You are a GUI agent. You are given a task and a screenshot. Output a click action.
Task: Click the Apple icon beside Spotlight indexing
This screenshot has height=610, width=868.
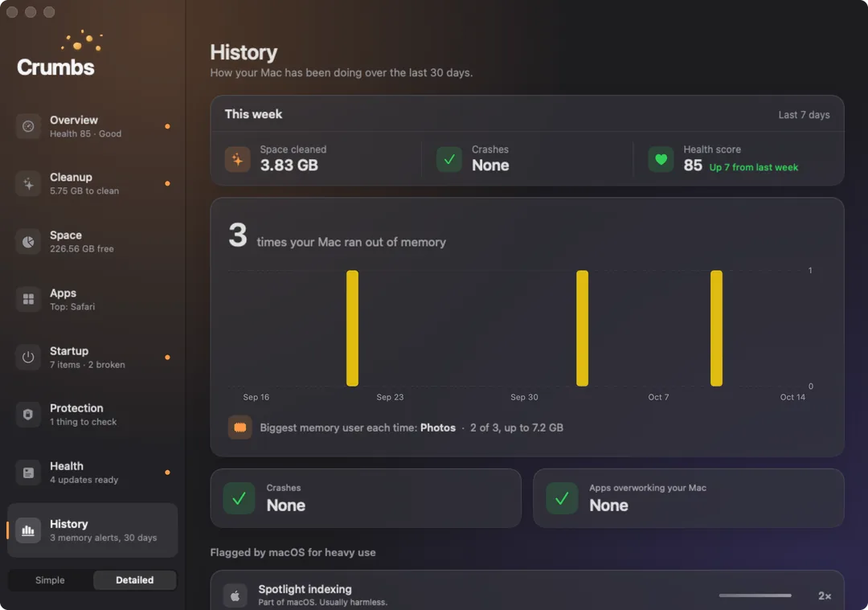click(x=235, y=596)
